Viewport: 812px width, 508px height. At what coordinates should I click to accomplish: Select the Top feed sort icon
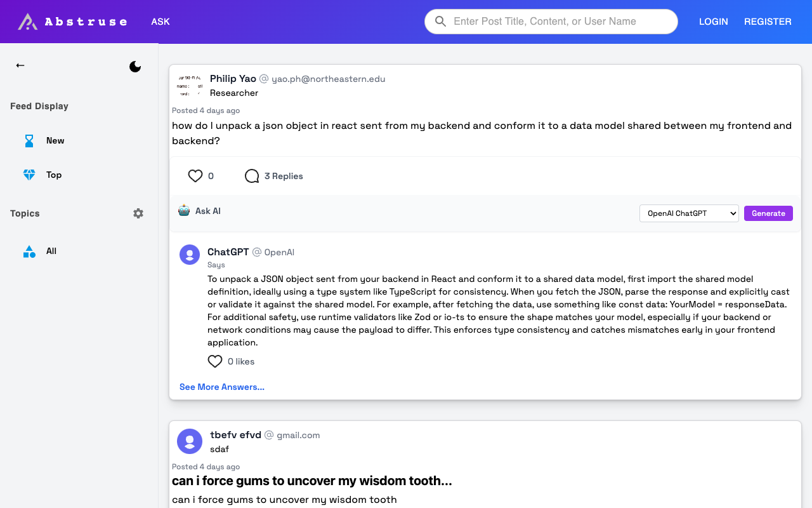click(29, 175)
